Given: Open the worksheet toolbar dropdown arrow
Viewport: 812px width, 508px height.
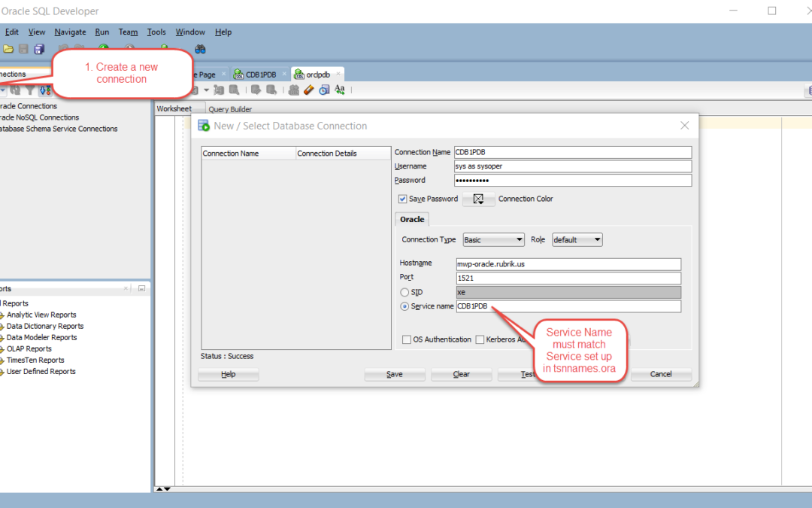Looking at the screenshot, I should (x=206, y=90).
